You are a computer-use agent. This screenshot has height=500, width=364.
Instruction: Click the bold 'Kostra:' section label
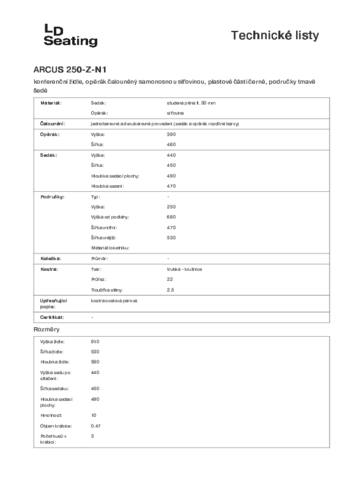pyautogui.click(x=49, y=269)
